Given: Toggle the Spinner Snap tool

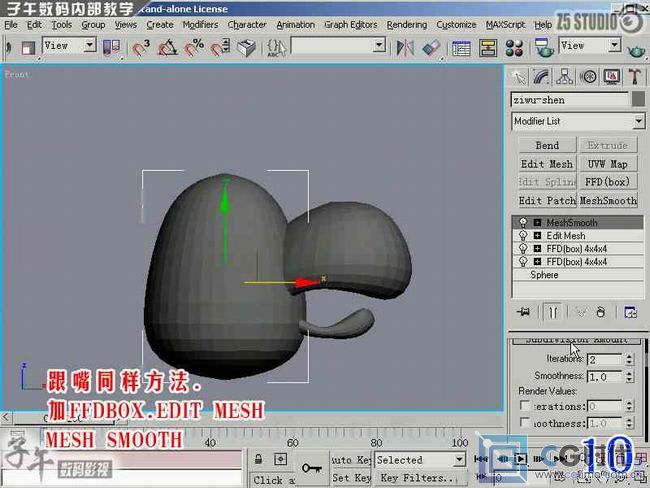Looking at the screenshot, I should point(220,47).
